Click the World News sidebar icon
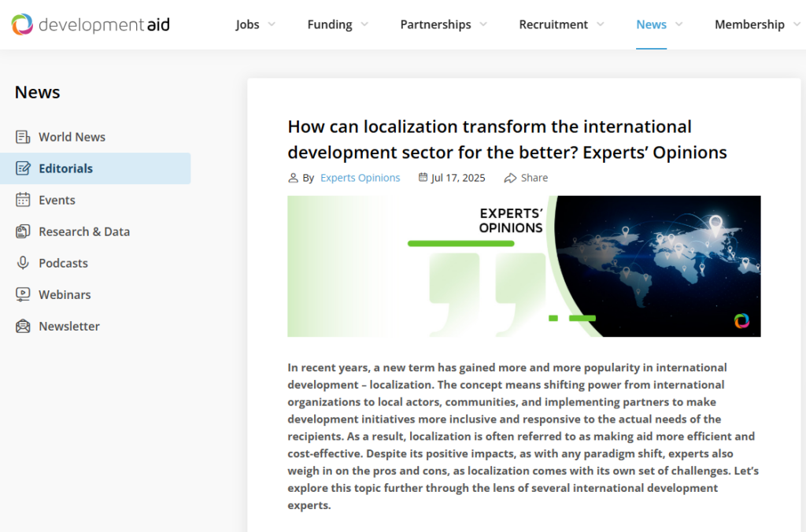Screen dimensions: 806x532 [23, 137]
